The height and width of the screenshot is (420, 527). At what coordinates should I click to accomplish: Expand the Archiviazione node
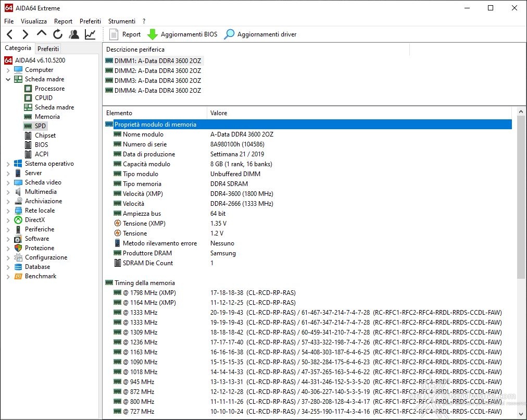[8, 202]
